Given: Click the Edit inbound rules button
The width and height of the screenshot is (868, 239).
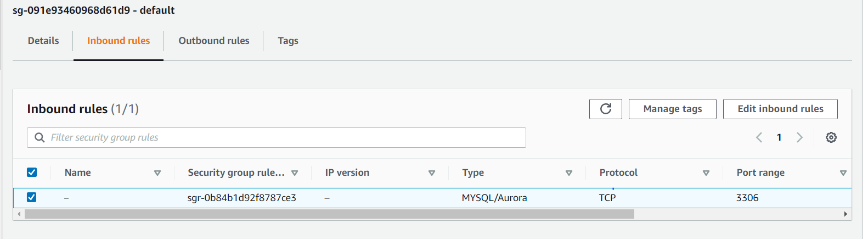Looking at the screenshot, I should point(780,109).
